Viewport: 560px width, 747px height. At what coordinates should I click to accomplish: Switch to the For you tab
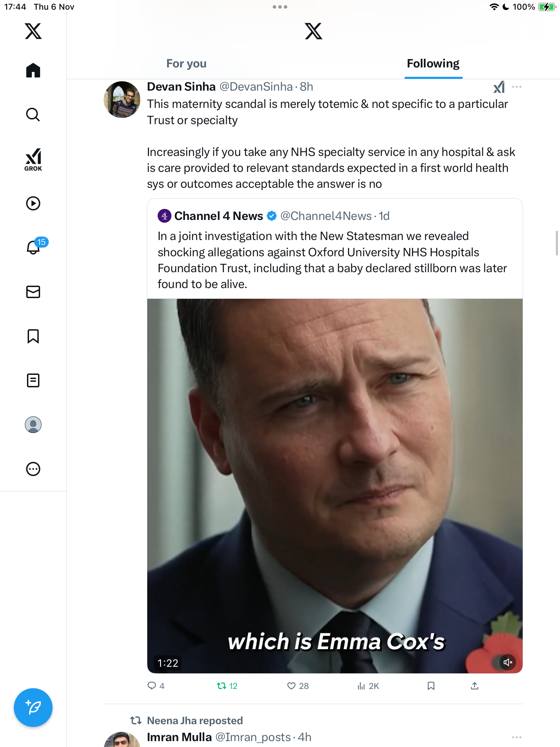186,64
